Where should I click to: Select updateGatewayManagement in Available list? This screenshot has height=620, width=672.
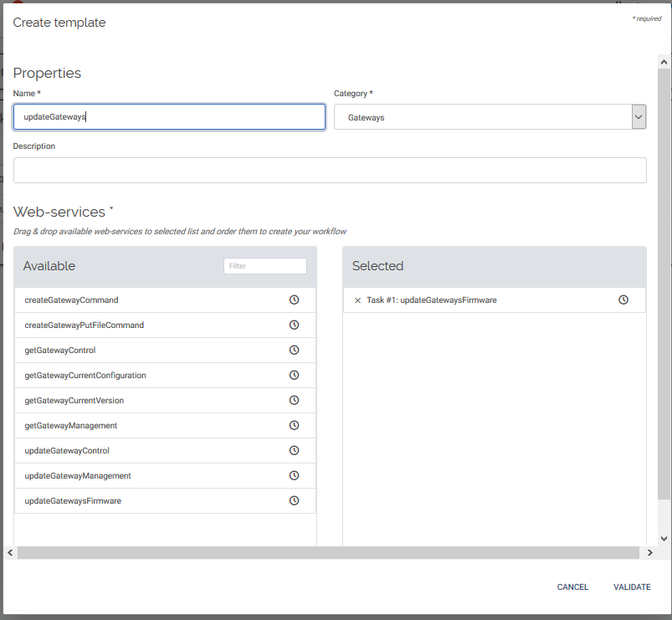point(78,475)
